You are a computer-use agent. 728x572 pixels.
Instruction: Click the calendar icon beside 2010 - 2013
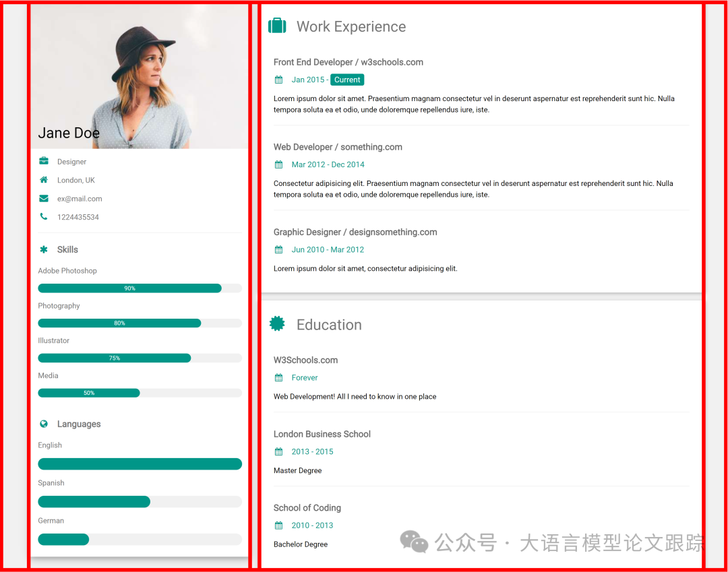pyautogui.click(x=278, y=525)
